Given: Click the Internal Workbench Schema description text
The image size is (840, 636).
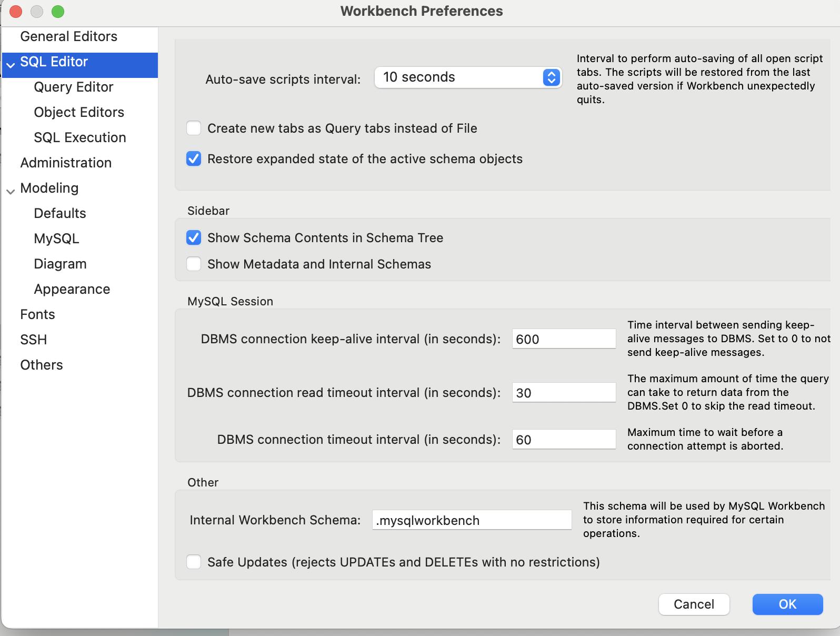Looking at the screenshot, I should 704,520.
